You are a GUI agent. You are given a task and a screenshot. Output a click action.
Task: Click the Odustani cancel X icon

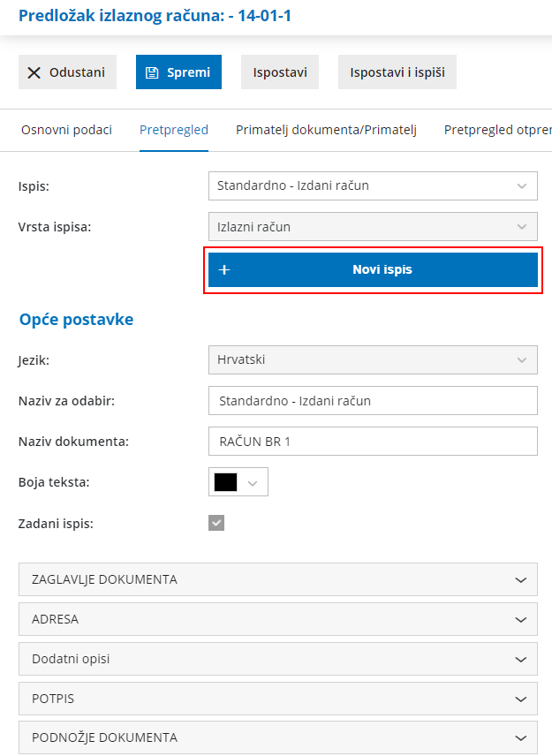click(34, 72)
